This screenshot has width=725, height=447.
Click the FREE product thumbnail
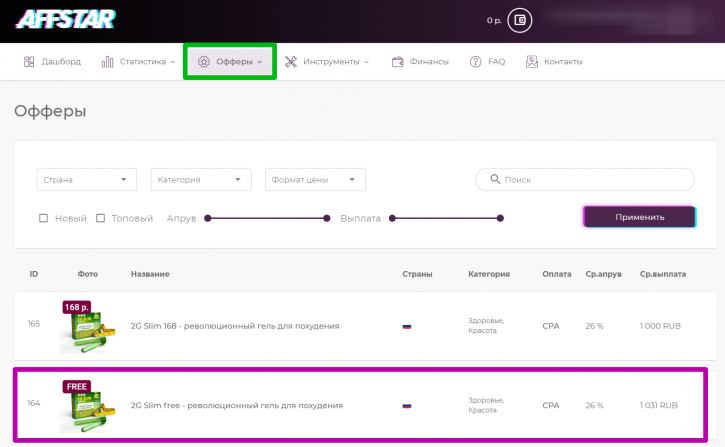pos(87,407)
